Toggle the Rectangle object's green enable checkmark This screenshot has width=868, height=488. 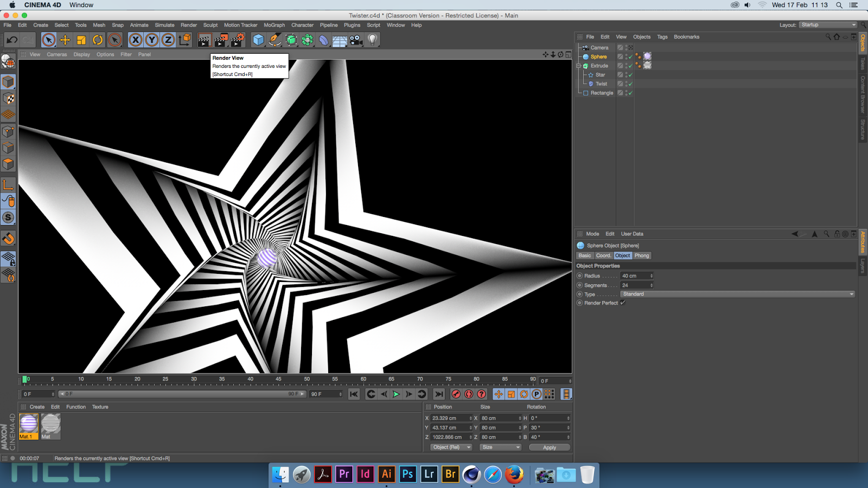coord(630,93)
